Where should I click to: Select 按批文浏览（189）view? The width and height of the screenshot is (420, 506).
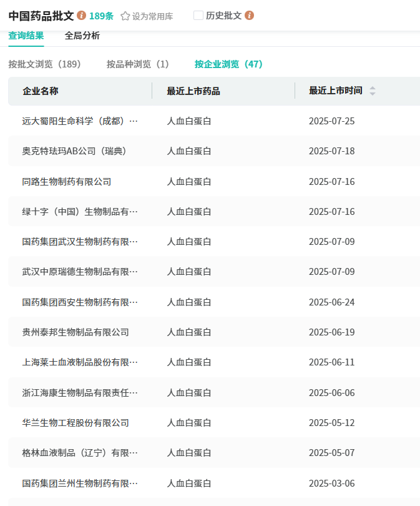(x=45, y=64)
